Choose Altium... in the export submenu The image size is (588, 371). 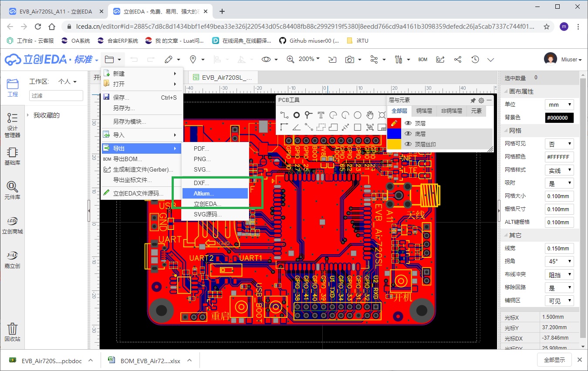215,193
